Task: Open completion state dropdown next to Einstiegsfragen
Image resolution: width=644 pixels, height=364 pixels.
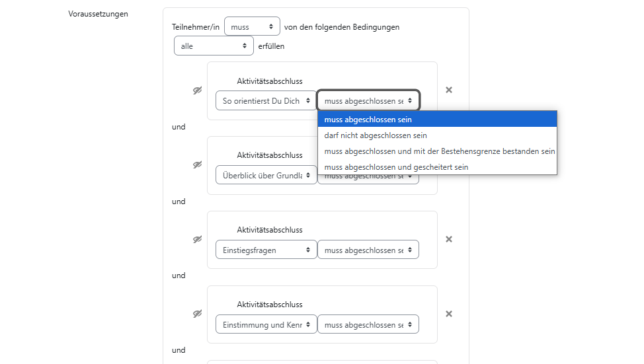Action: coord(368,250)
